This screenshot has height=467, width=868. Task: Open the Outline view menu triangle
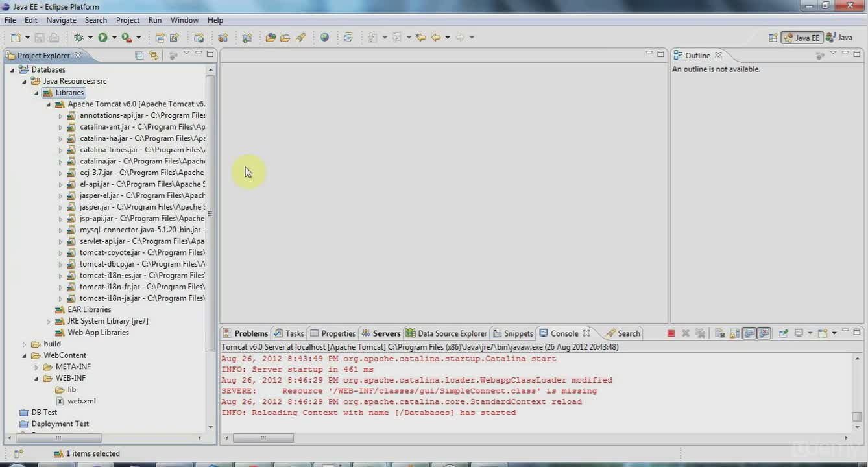pyautogui.click(x=833, y=53)
